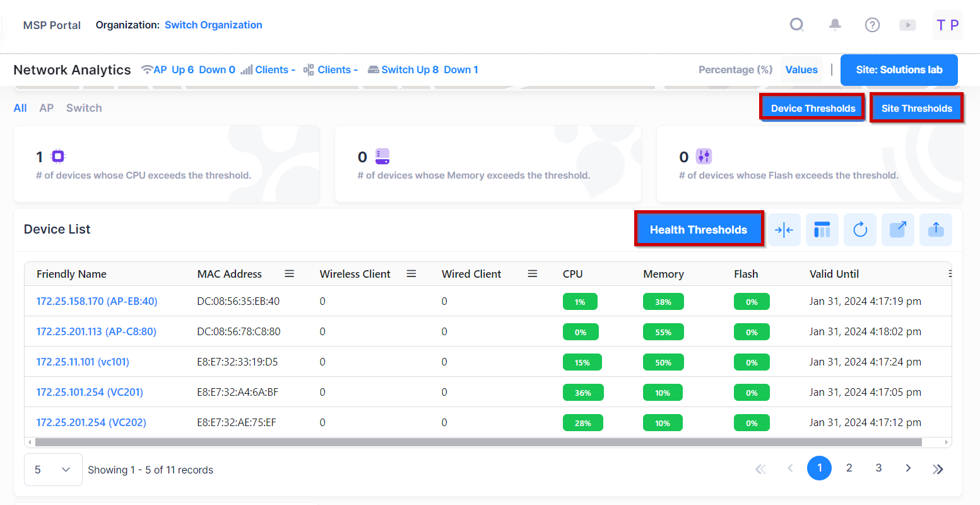Switch view to Percentage (%)
Viewport: 980px width, 505px height.
tap(735, 69)
